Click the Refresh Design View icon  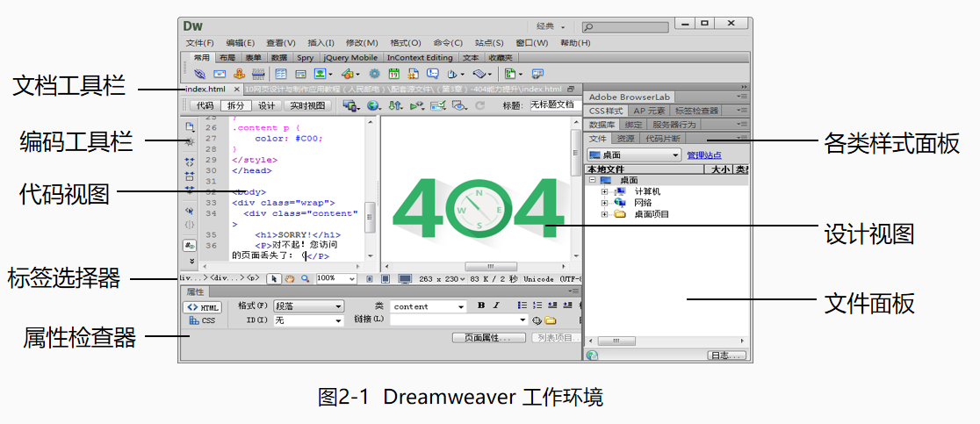coord(479,105)
